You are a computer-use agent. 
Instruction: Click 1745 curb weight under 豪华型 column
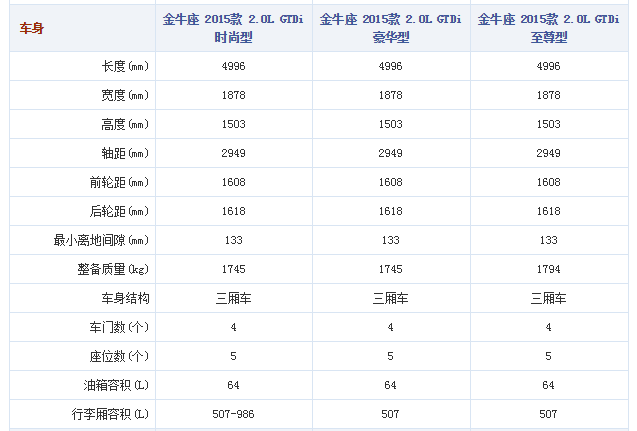[390, 269]
